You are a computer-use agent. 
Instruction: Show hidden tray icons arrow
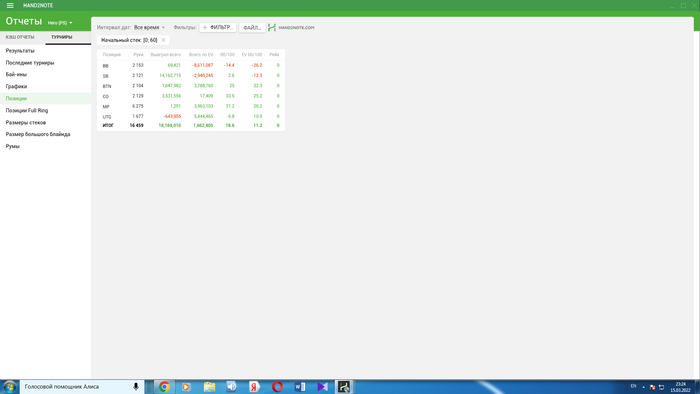pos(643,387)
